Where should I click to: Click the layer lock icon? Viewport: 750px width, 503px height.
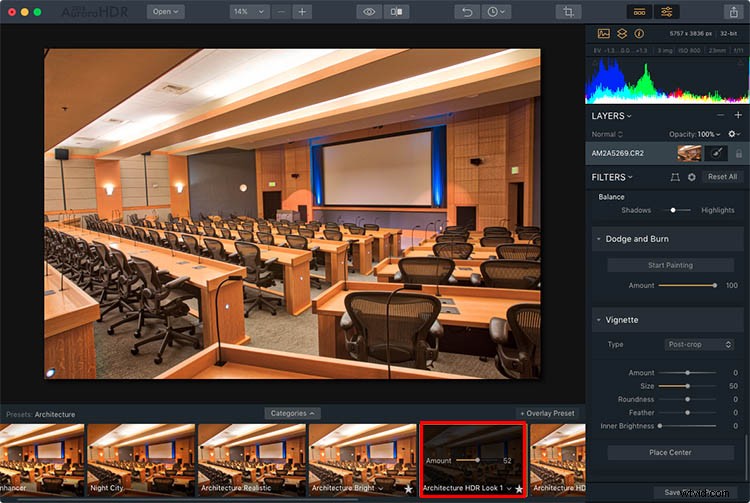(739, 153)
